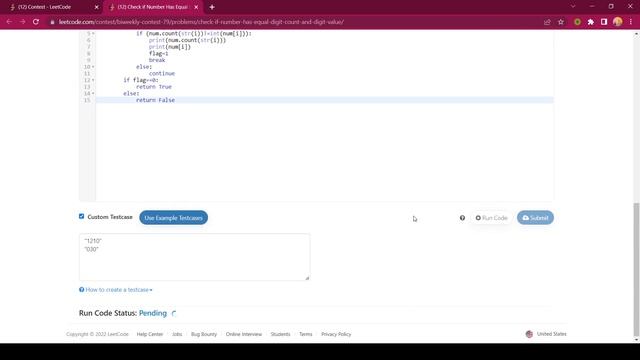
Task: Open the Online Interview footer link
Action: 244,334
